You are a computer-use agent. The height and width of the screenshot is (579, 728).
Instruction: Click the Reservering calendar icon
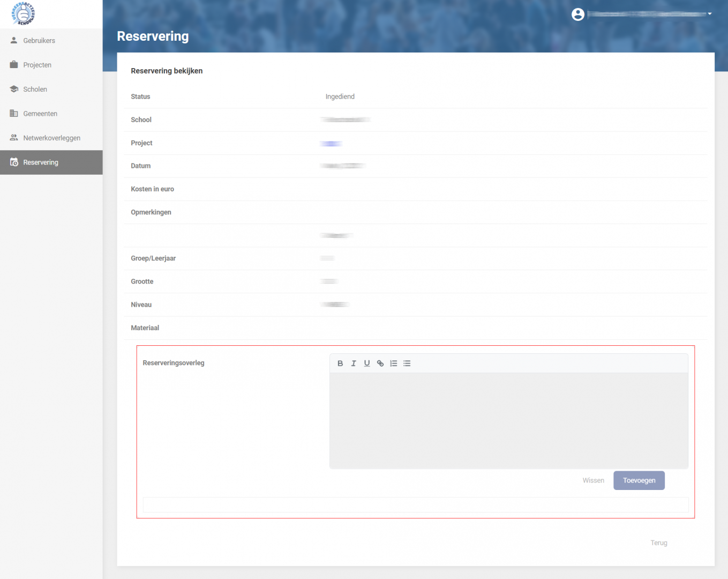(14, 162)
